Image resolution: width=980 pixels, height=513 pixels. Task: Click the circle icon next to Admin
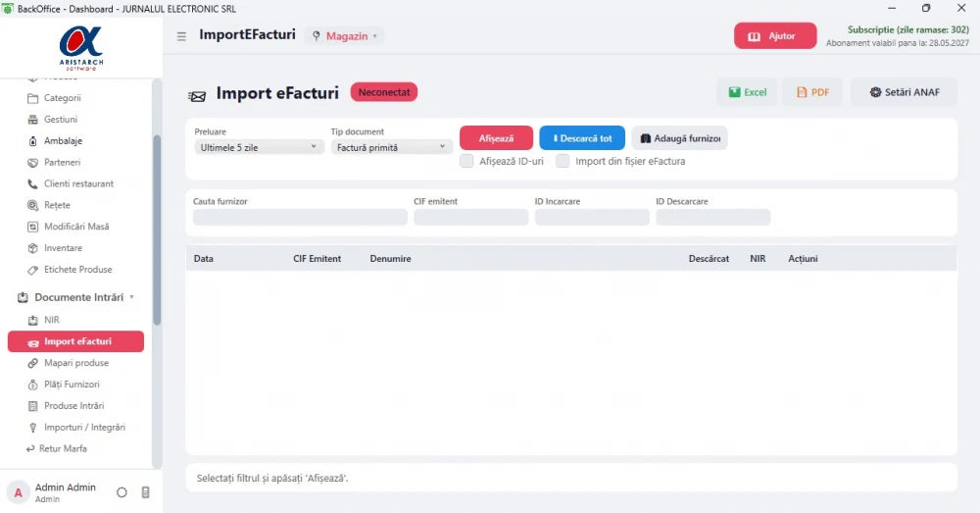(x=122, y=492)
